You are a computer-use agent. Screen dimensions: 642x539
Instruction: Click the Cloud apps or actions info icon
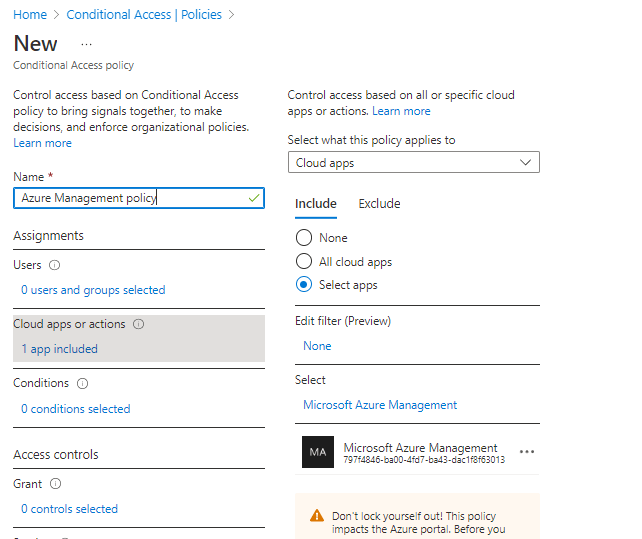pyautogui.click(x=138, y=325)
